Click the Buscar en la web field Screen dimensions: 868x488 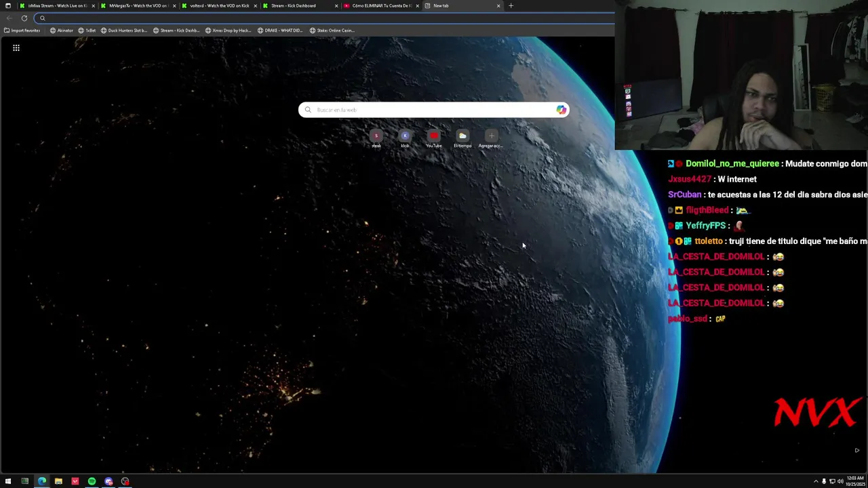(434, 110)
